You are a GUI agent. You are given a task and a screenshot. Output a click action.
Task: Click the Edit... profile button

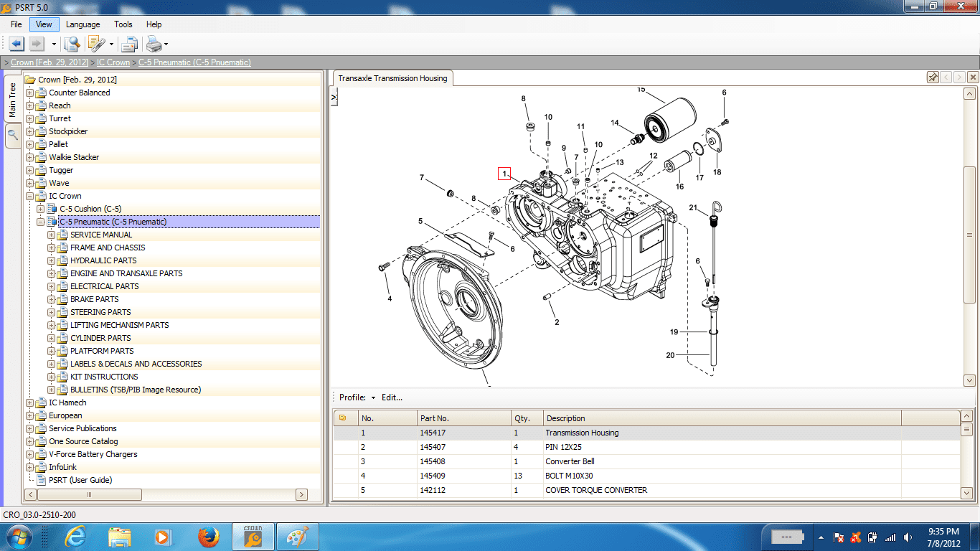pos(392,397)
